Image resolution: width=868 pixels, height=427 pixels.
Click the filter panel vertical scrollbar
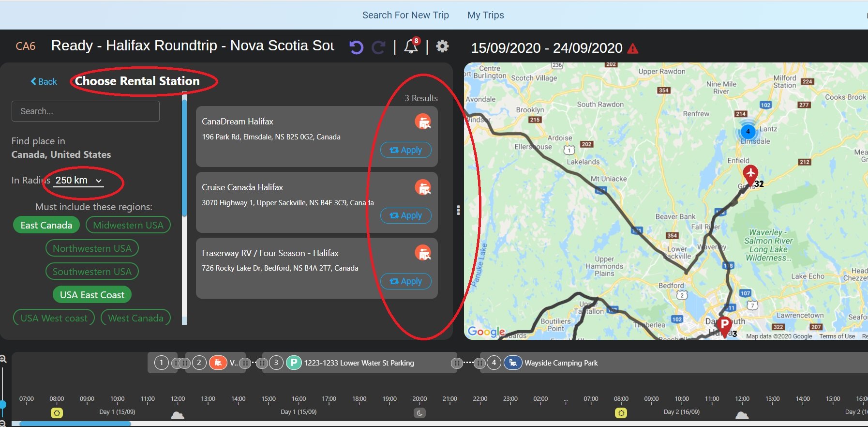coord(184,158)
